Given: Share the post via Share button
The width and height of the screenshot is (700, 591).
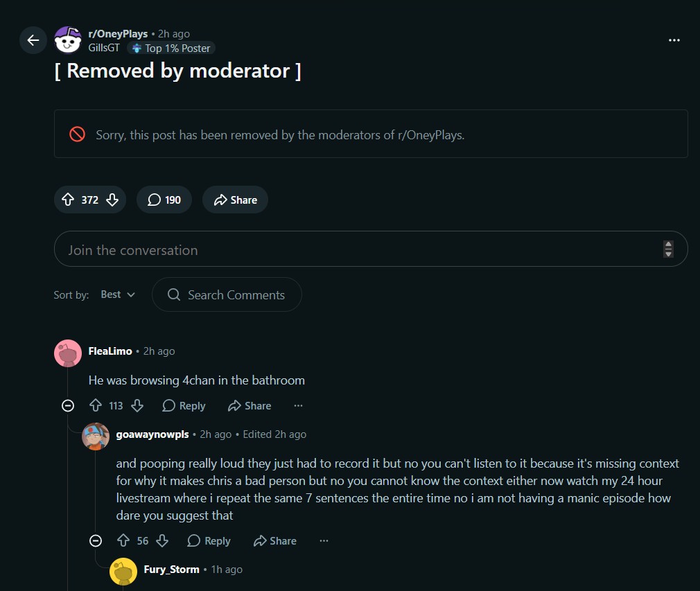Looking at the screenshot, I should click(235, 200).
